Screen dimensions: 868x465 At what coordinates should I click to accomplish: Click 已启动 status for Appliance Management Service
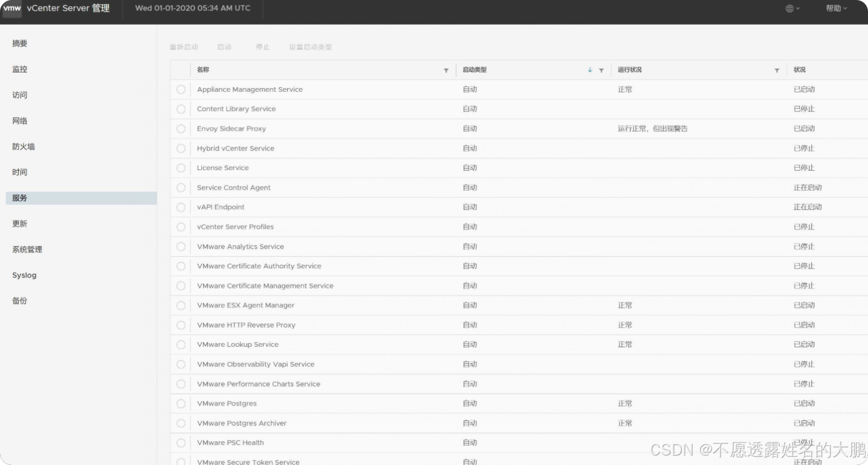(x=804, y=89)
